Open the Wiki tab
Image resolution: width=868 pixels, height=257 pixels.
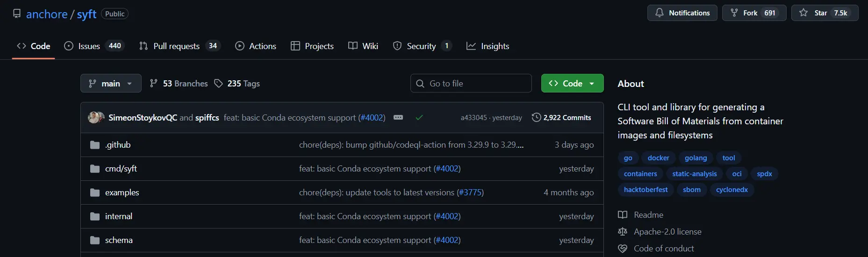tap(363, 46)
